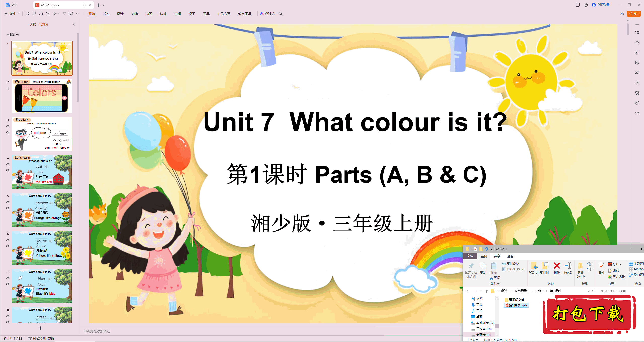Open the dropdown arrow beside the new-tab plus
644x342 pixels.
pos(103,5)
